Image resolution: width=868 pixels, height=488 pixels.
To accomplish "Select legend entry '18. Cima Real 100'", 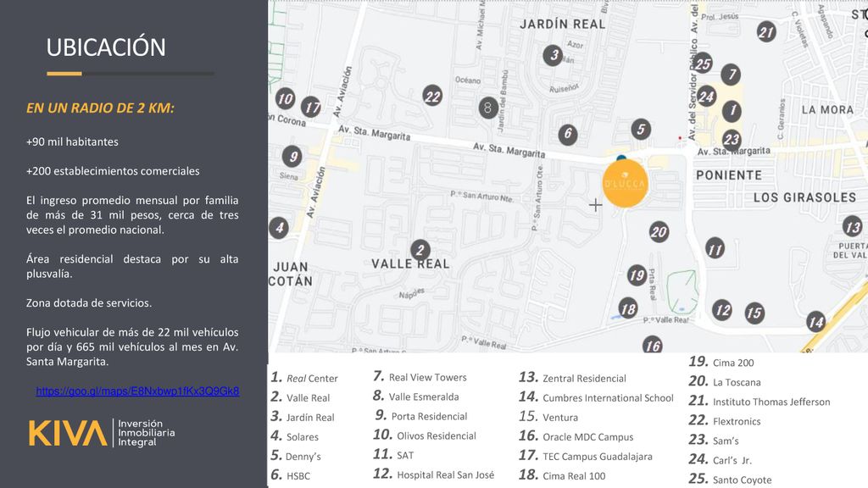I will click(563, 475).
